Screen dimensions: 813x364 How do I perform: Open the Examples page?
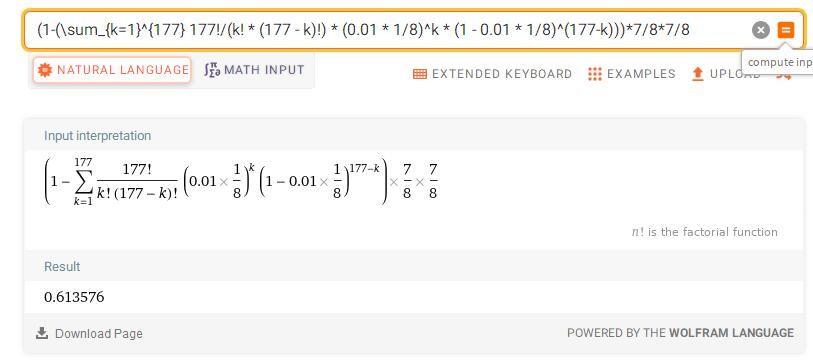[x=632, y=74]
